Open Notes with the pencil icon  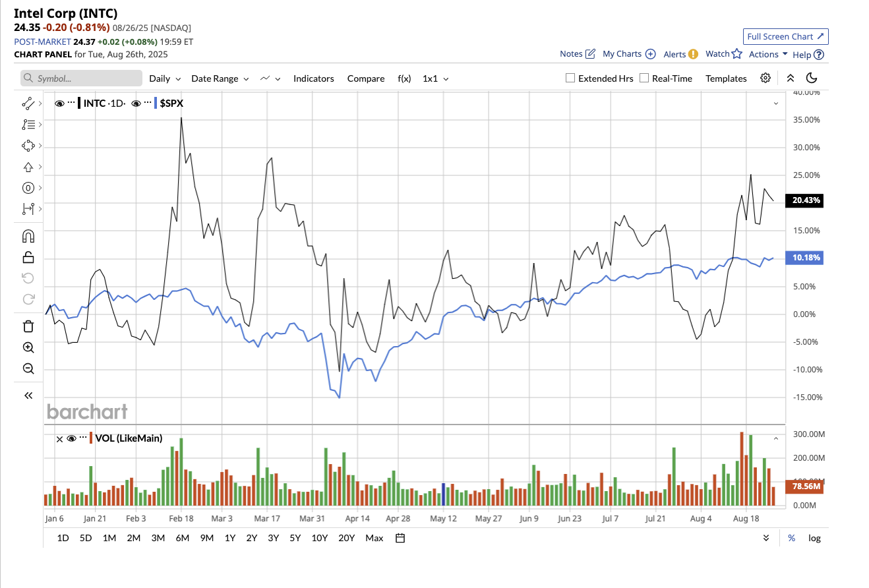(590, 54)
